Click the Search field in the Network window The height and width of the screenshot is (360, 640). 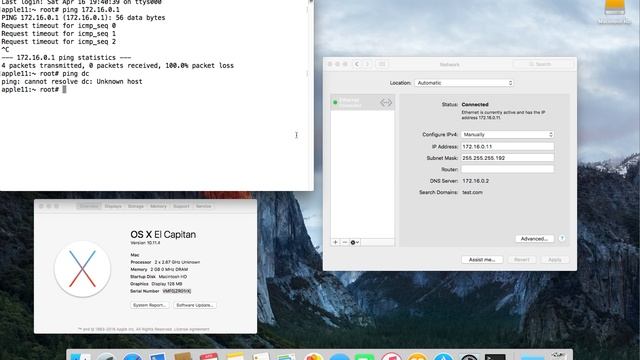[x=542, y=64]
